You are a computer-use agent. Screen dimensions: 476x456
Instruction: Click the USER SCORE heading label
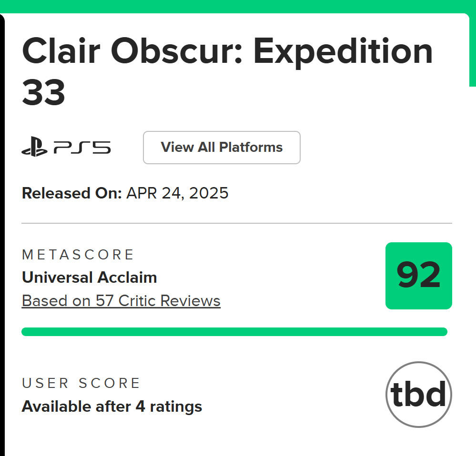[81, 383]
